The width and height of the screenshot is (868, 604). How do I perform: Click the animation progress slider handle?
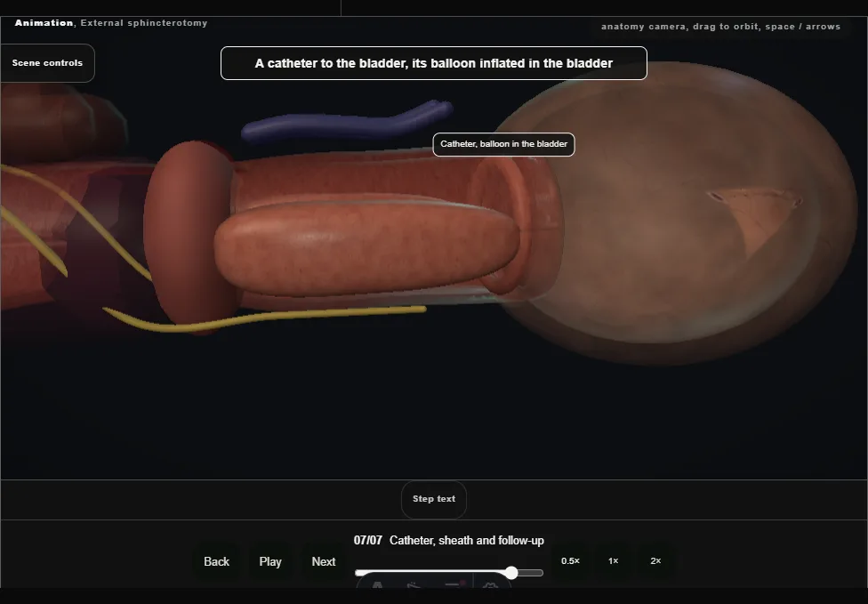pos(511,573)
